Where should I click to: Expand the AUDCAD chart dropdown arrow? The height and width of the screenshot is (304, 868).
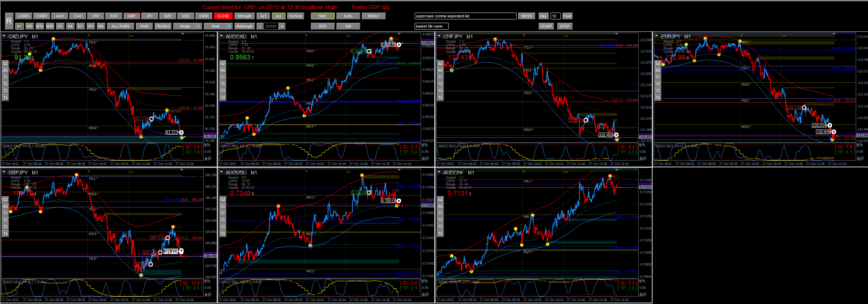click(222, 36)
